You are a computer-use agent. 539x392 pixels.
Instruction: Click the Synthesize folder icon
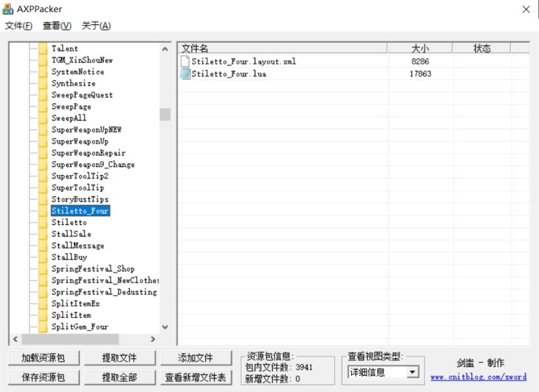tap(43, 83)
